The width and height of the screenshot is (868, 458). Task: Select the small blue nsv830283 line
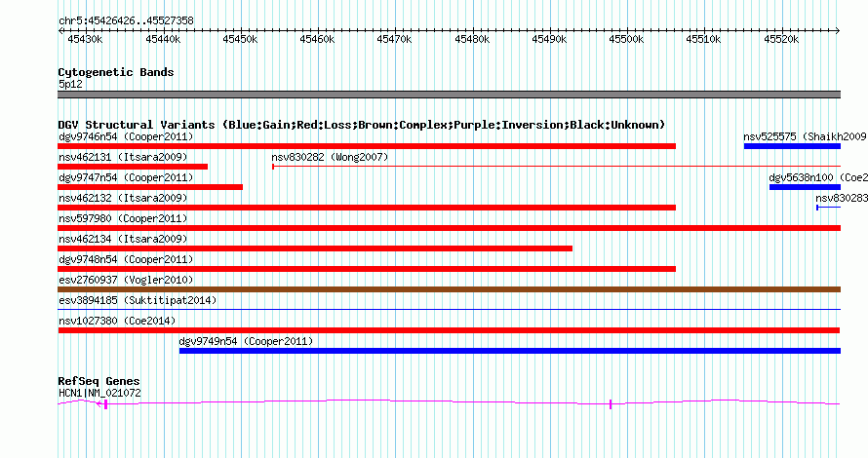[829, 208]
